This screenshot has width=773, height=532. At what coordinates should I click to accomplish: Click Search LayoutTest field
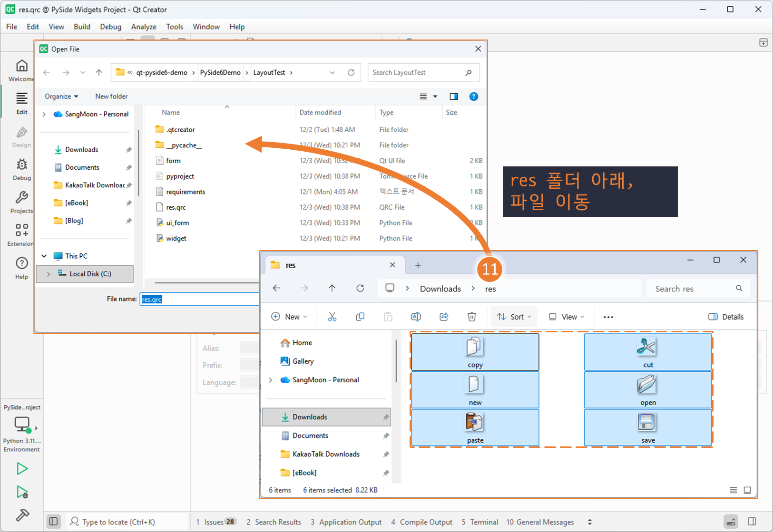423,73
